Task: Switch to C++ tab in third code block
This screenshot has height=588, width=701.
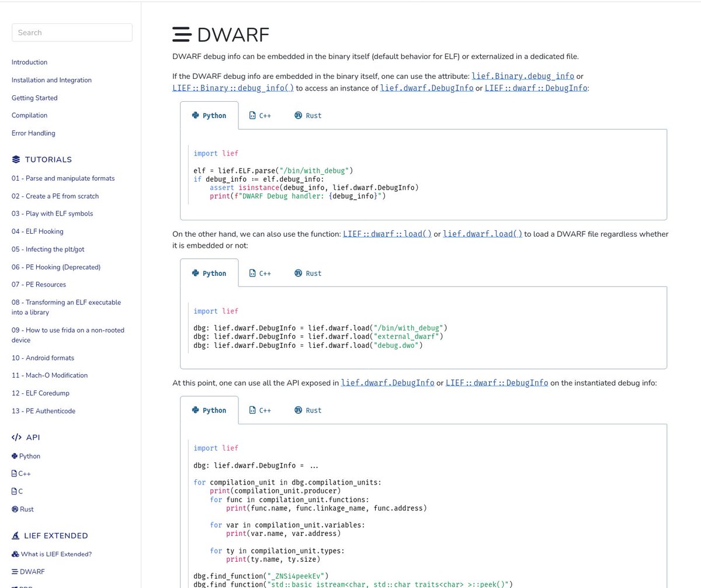Action: 261,410
